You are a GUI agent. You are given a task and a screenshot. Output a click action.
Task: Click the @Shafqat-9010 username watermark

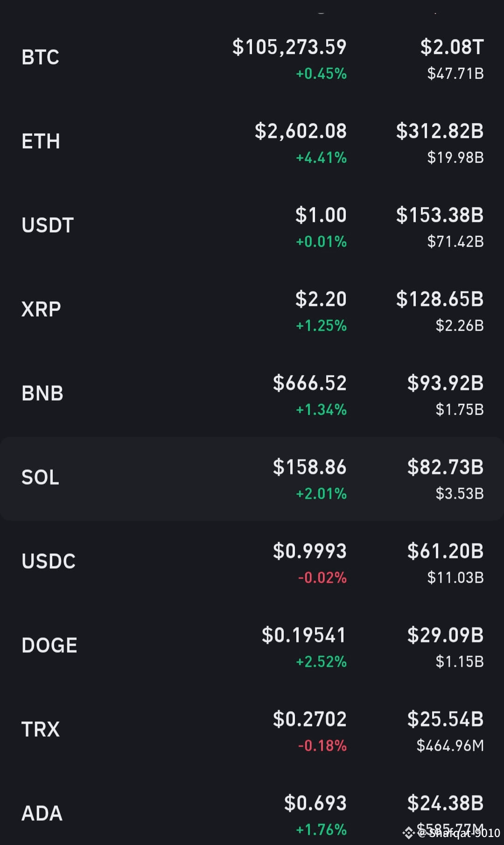click(x=459, y=833)
